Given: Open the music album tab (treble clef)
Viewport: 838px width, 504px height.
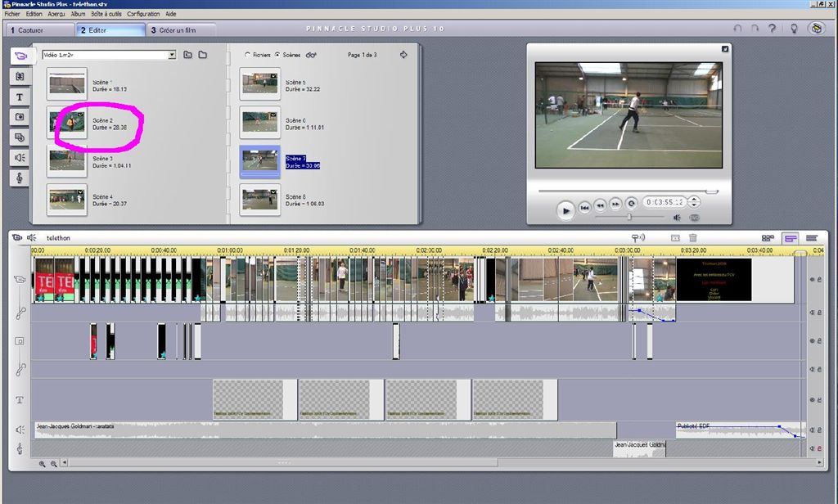Looking at the screenshot, I should point(20,178).
